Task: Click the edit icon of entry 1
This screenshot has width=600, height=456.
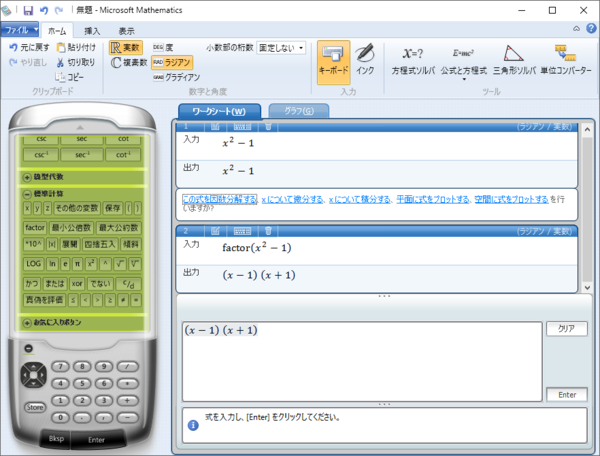Action: tap(215, 126)
